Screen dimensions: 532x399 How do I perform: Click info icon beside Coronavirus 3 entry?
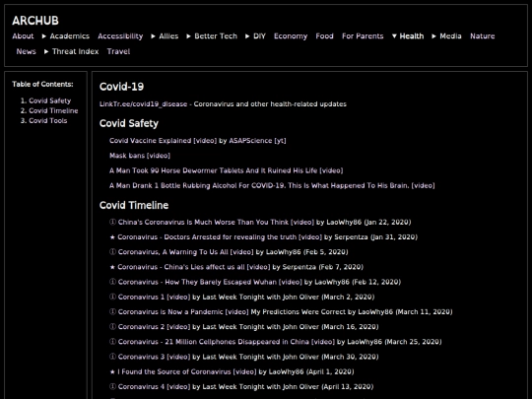[x=112, y=357]
